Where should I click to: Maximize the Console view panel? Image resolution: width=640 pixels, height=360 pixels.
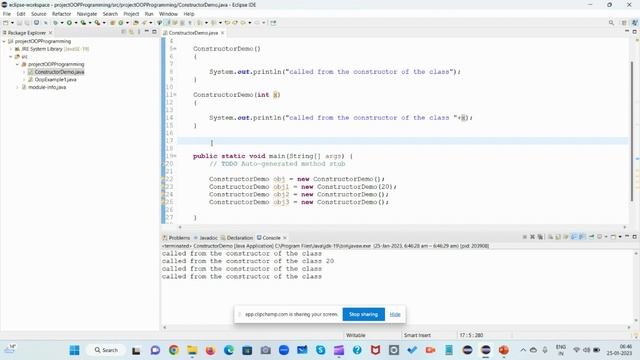634,237
